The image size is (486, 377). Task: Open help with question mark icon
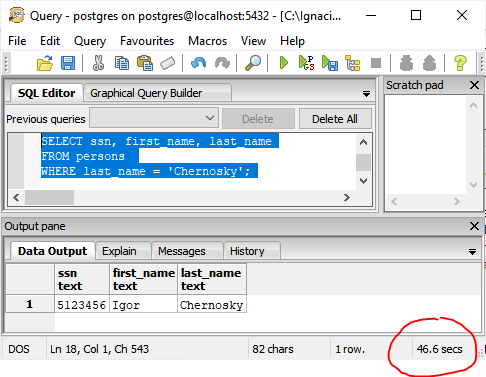460,63
